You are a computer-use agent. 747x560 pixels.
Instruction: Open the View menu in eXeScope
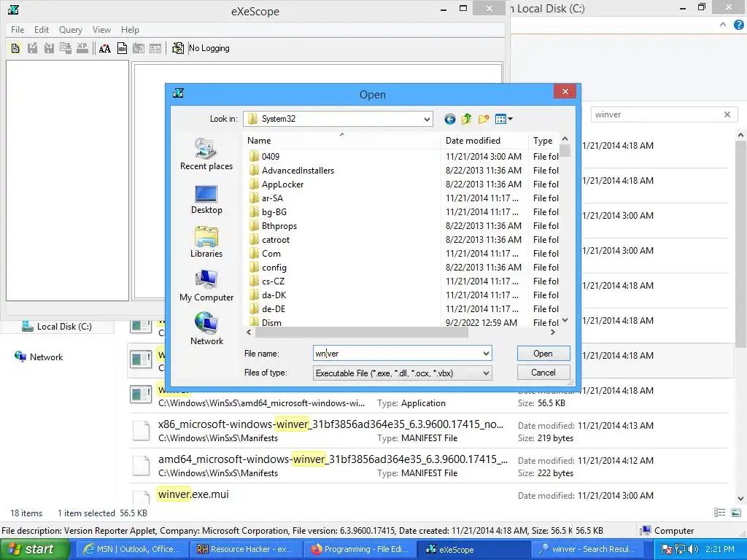pyautogui.click(x=101, y=29)
